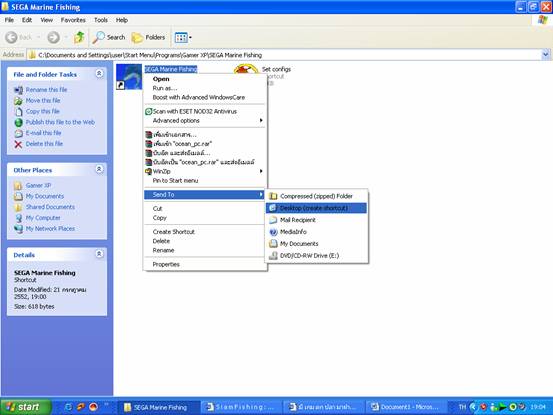Viewport: 553px width, 415px height.
Task: Send to Desktop (create shortcut)
Action: click(x=317, y=208)
